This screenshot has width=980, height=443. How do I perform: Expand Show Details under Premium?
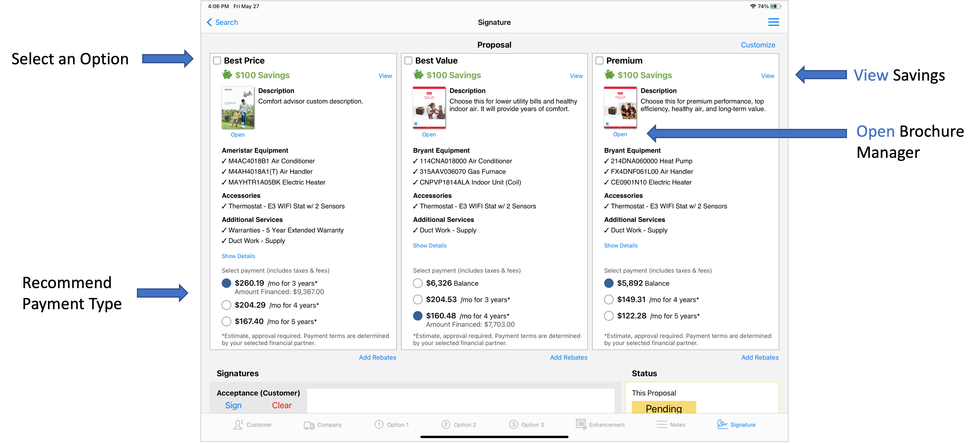coord(621,245)
